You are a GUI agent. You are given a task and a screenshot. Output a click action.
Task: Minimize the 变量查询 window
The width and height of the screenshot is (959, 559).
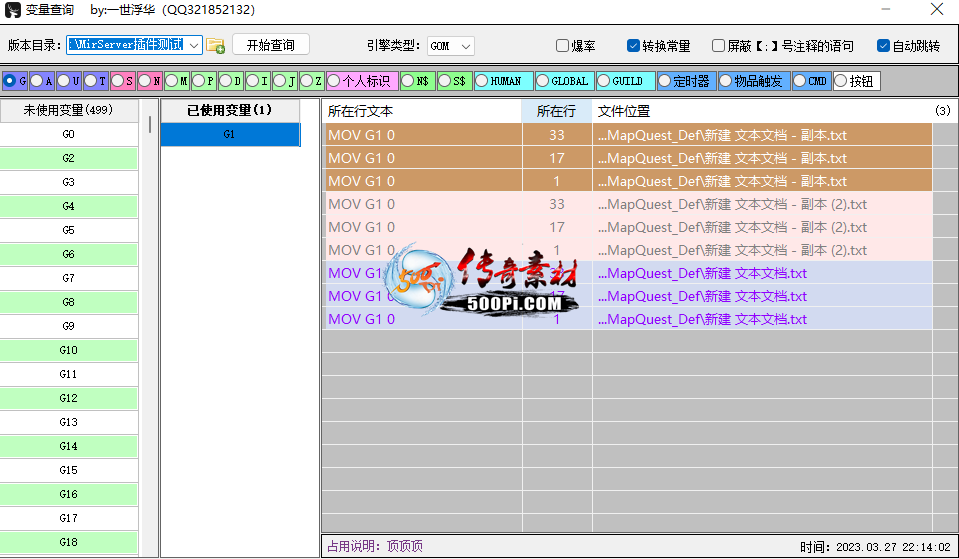click(x=886, y=9)
